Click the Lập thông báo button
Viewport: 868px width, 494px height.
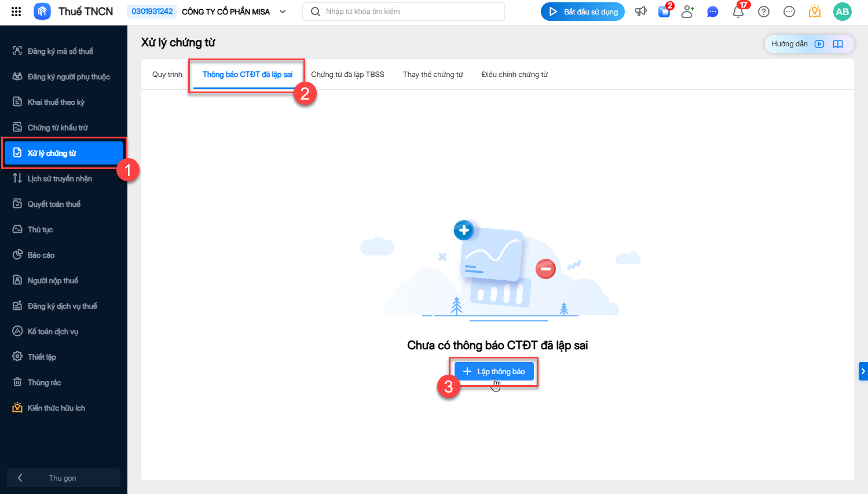[494, 371]
